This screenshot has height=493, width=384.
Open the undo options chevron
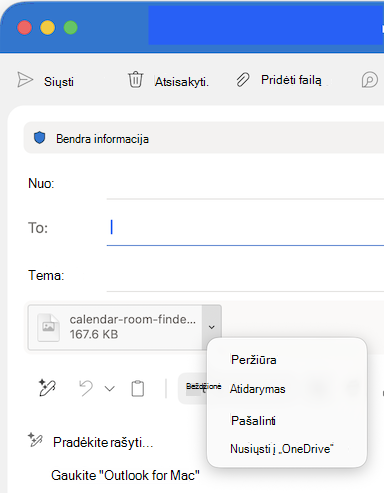pyautogui.click(x=110, y=389)
